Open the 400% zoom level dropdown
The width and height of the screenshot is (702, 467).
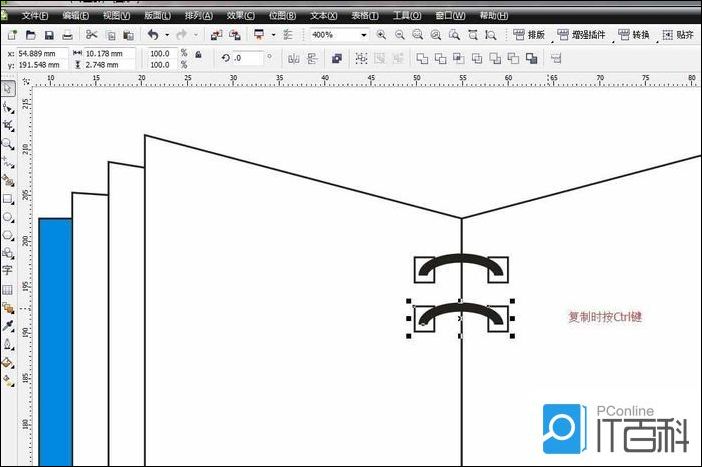coord(363,35)
